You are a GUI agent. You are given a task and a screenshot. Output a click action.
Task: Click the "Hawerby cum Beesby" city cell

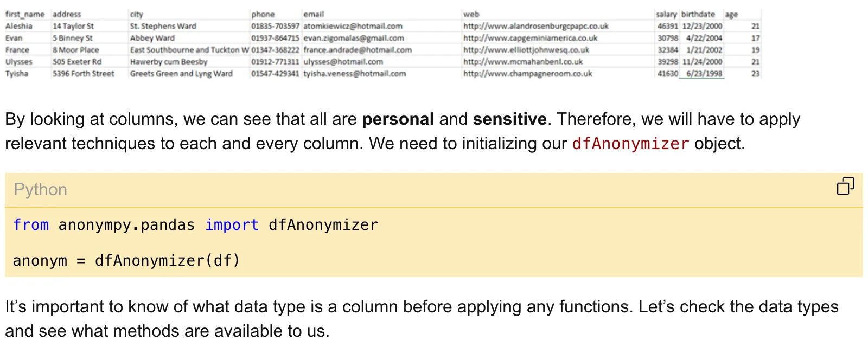click(169, 62)
